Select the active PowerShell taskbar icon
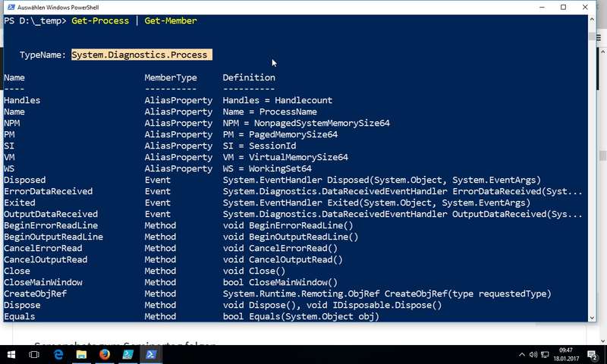607x364 pixels. [x=151, y=354]
